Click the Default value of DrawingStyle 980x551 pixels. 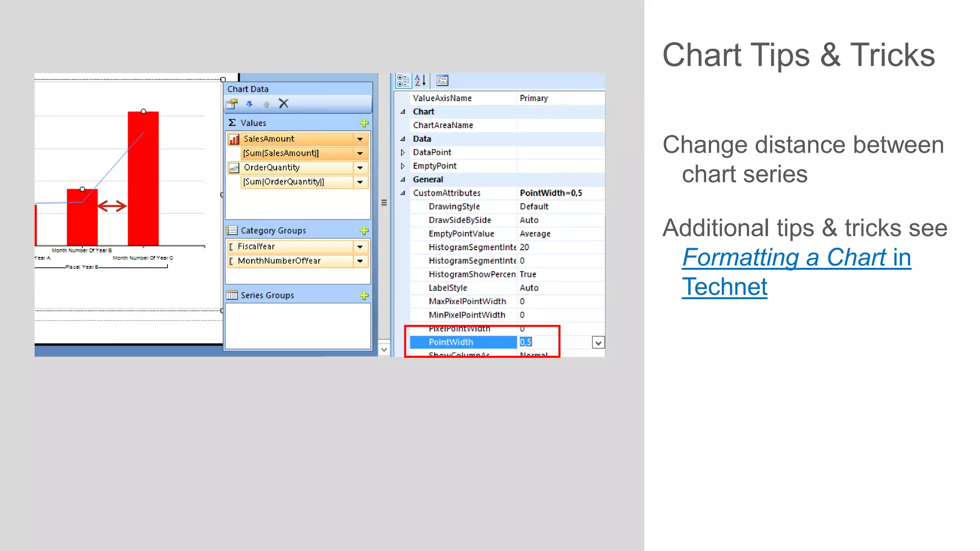click(534, 207)
